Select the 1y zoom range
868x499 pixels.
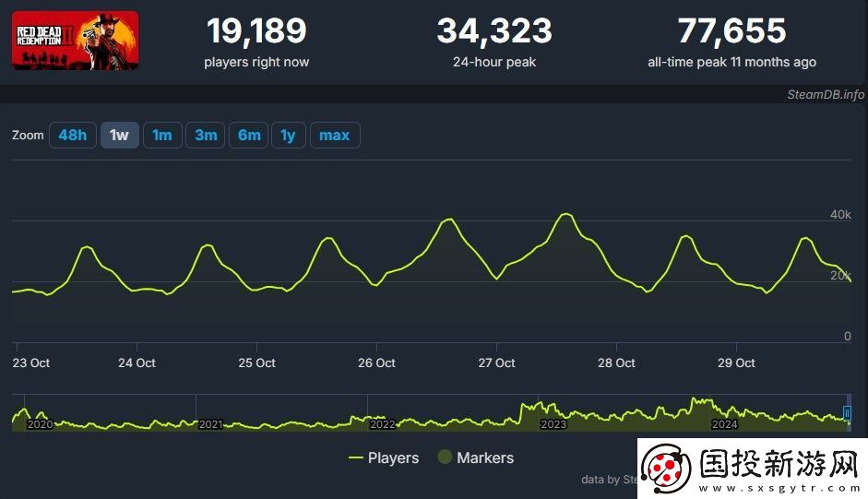[x=288, y=136]
